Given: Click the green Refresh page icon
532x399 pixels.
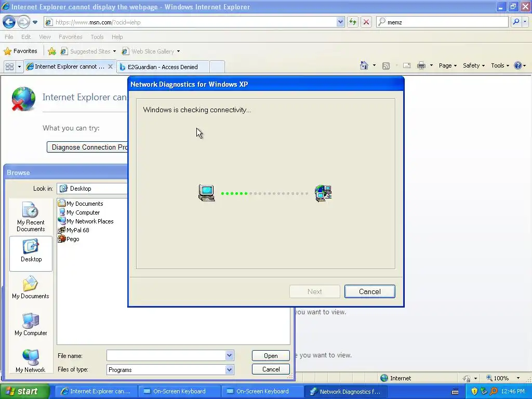Looking at the screenshot, I should tap(353, 22).
